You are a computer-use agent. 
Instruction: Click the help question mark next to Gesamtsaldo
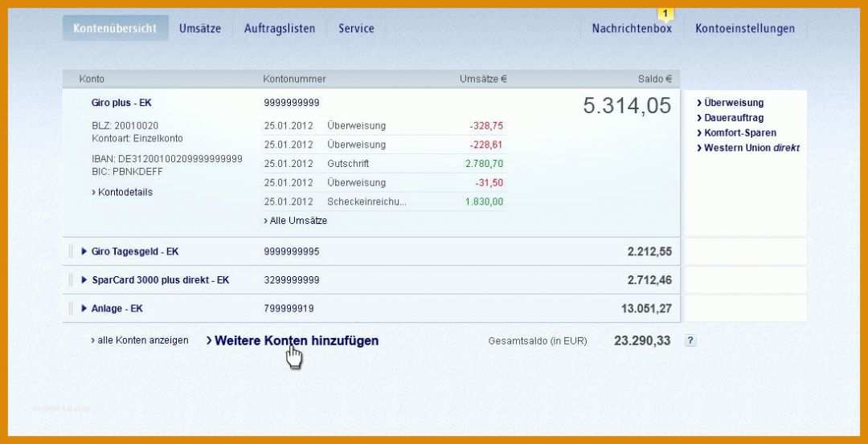click(690, 340)
